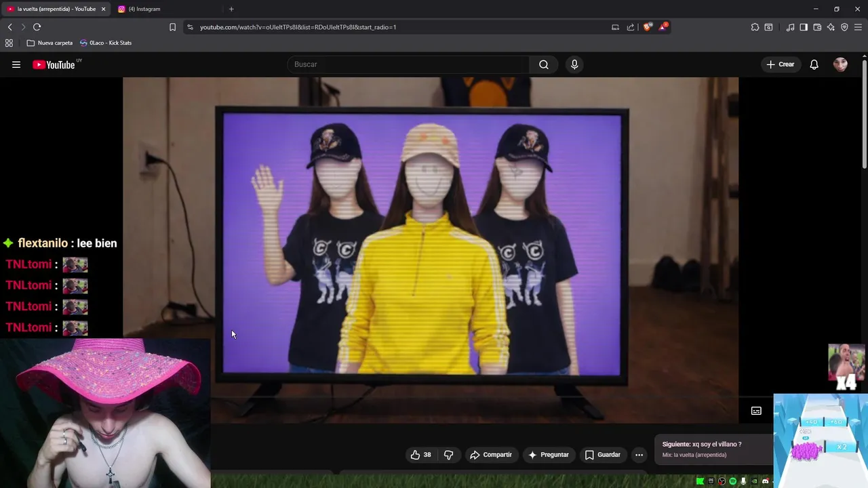868x488 pixels.
Task: Open the Kick tray icon
Action: coord(700,481)
